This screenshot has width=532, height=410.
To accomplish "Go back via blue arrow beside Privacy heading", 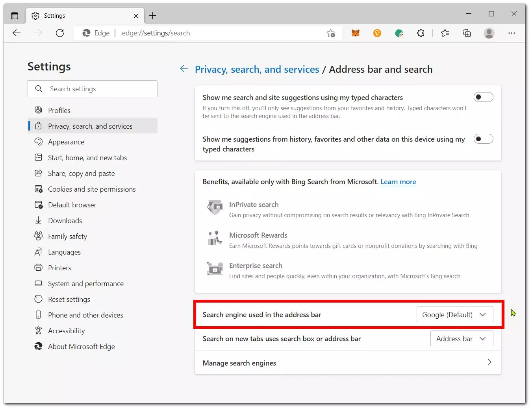I will 184,69.
